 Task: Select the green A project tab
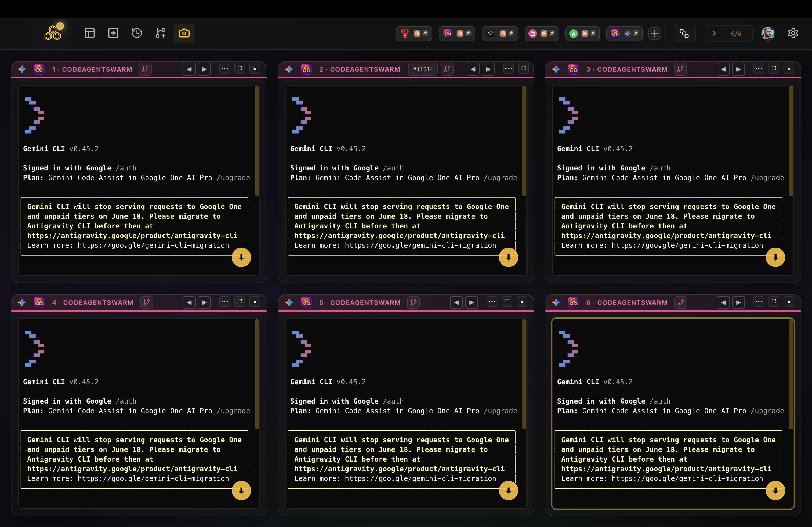tap(582, 33)
